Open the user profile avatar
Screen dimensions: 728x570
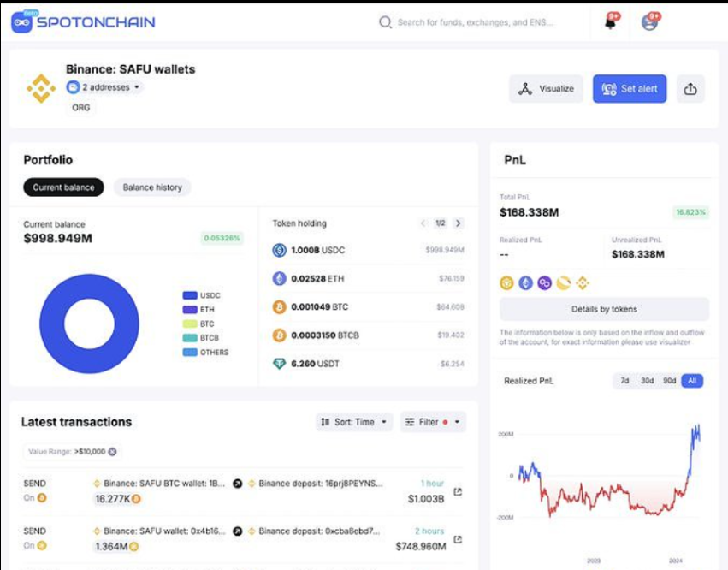[649, 22]
